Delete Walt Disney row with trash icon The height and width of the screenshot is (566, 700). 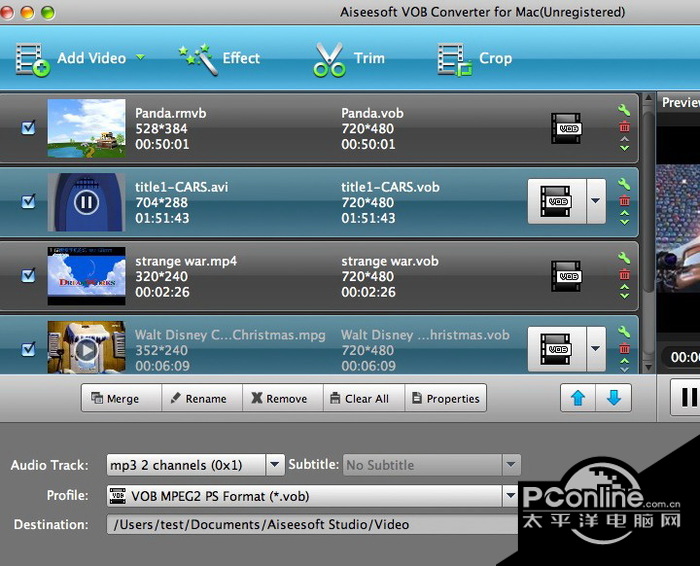(x=624, y=348)
